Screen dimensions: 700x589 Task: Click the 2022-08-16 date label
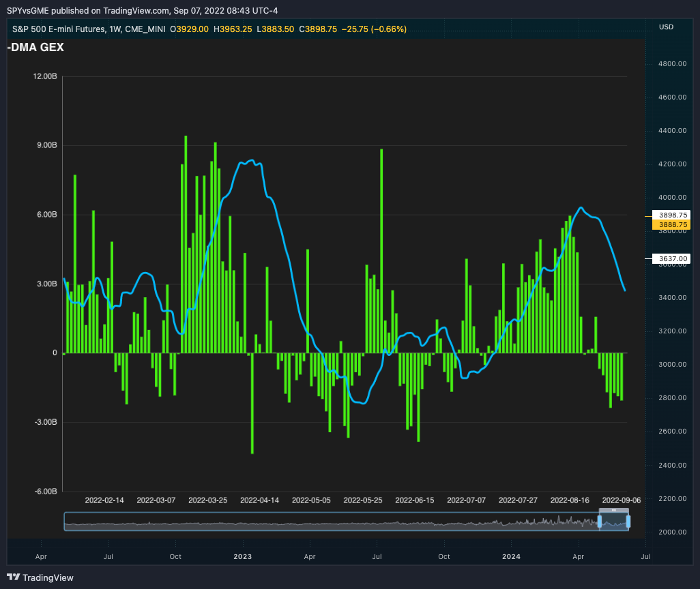point(570,500)
